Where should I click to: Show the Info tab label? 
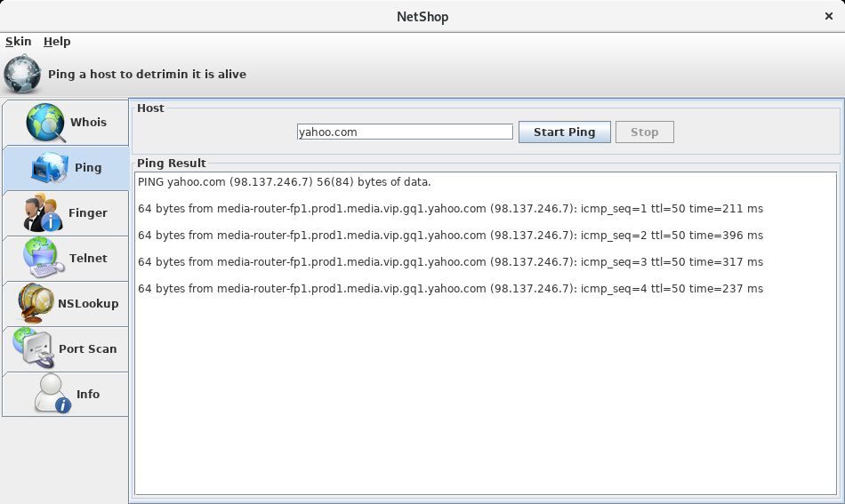[88, 394]
